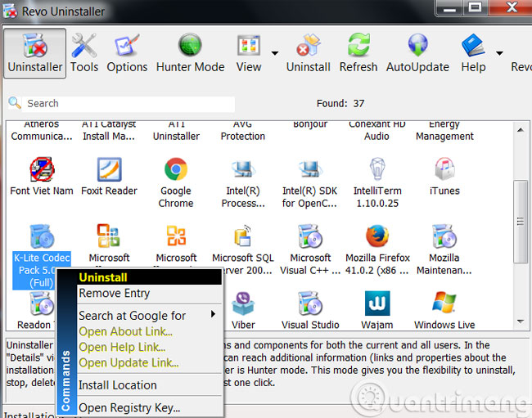Select the K-Lite Codec Pack icon
The width and height of the screenshot is (532, 418).
pos(42,236)
